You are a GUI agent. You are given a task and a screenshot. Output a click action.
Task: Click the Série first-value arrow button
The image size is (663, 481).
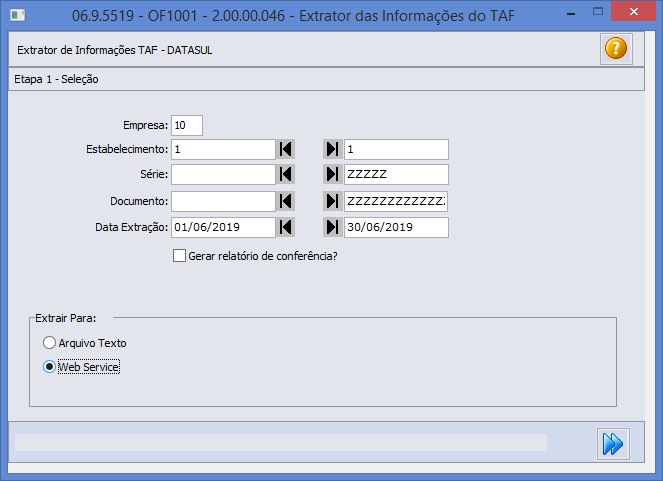point(286,174)
